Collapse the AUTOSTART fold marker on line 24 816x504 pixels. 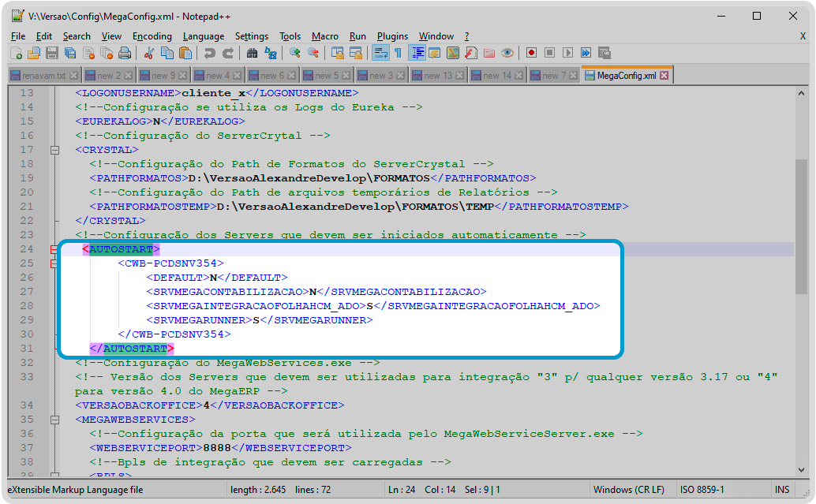(x=54, y=249)
